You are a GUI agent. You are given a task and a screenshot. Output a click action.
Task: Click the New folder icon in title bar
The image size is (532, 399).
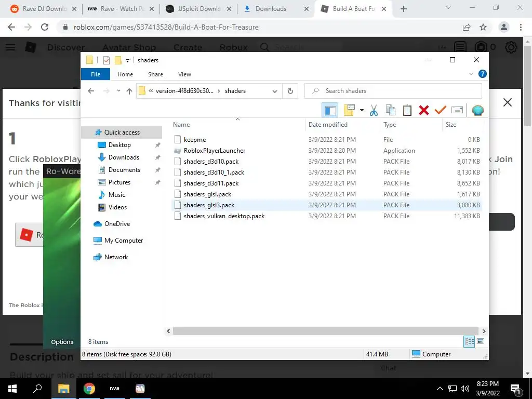click(118, 60)
